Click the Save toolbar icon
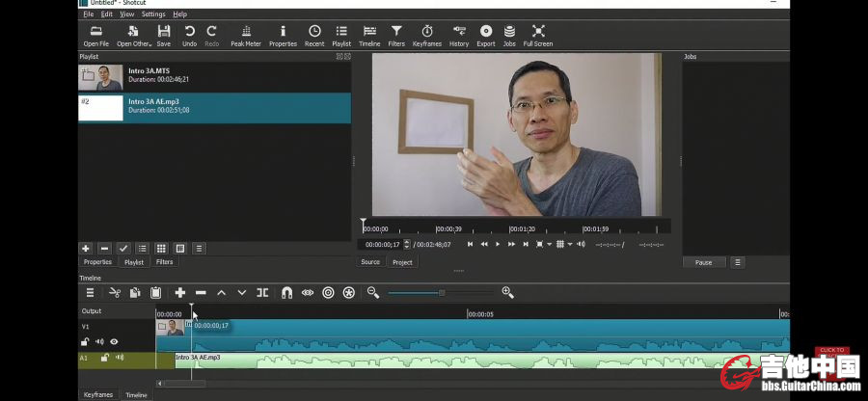This screenshot has width=868, height=401. [x=164, y=36]
